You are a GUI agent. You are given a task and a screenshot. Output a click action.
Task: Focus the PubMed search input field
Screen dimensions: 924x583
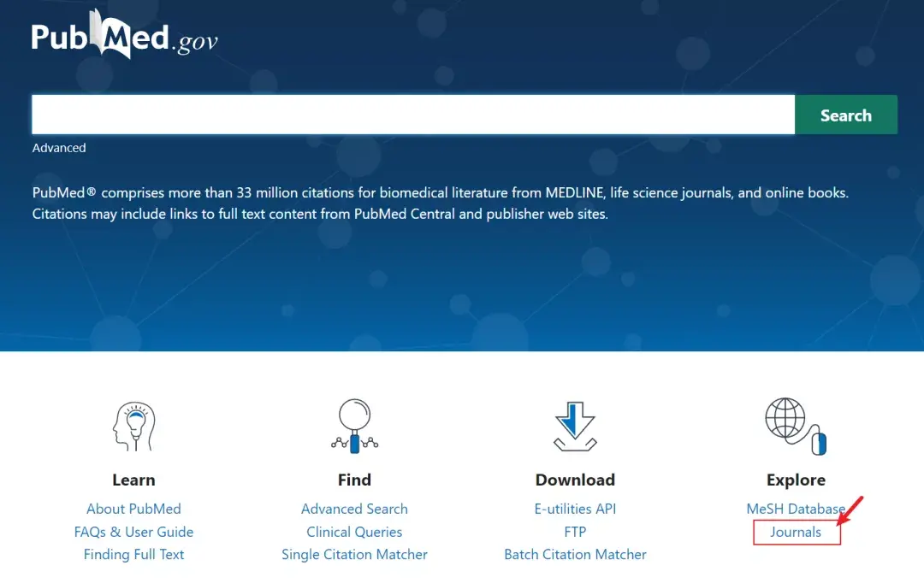pyautogui.click(x=413, y=115)
